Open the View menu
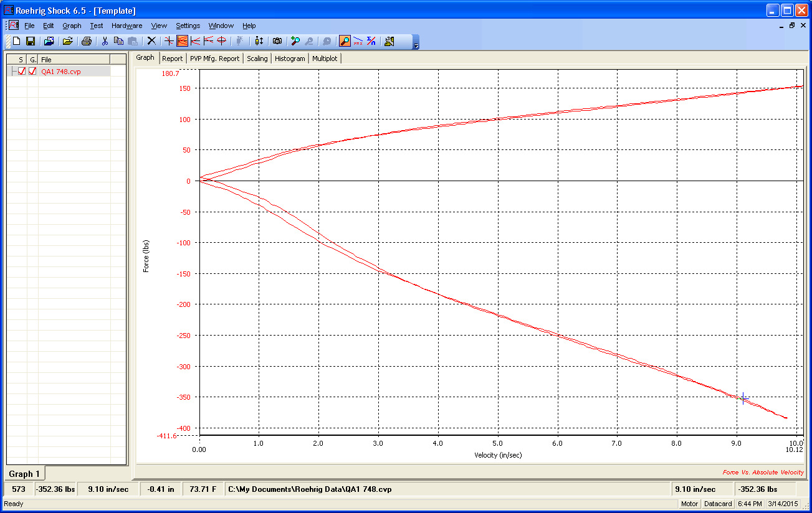 [x=159, y=26]
